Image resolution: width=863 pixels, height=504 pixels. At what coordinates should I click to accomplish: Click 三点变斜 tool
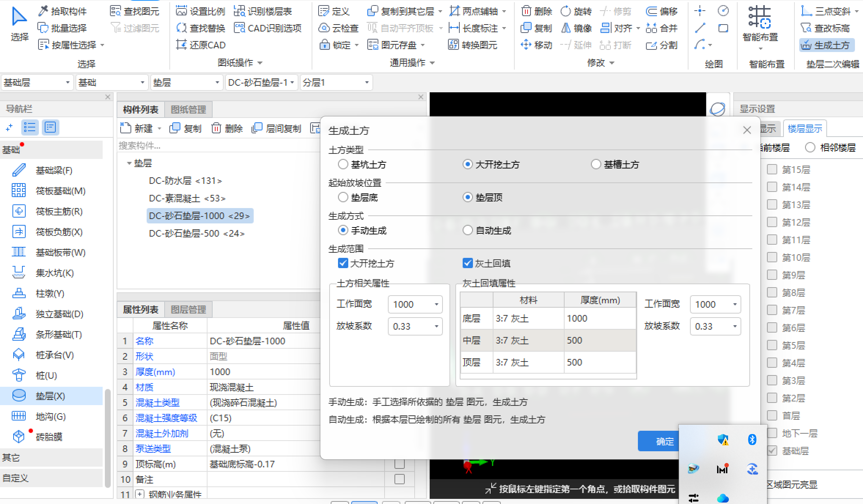(x=826, y=11)
